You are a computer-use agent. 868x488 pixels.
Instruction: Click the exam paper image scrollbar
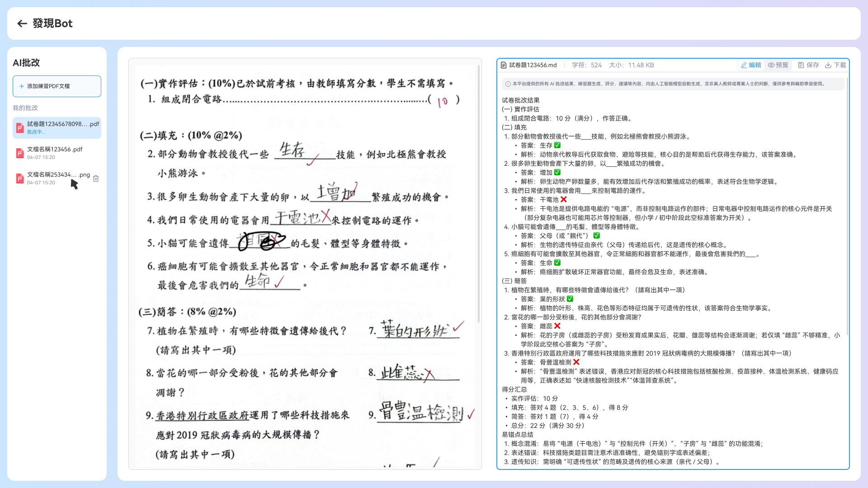pos(479,194)
